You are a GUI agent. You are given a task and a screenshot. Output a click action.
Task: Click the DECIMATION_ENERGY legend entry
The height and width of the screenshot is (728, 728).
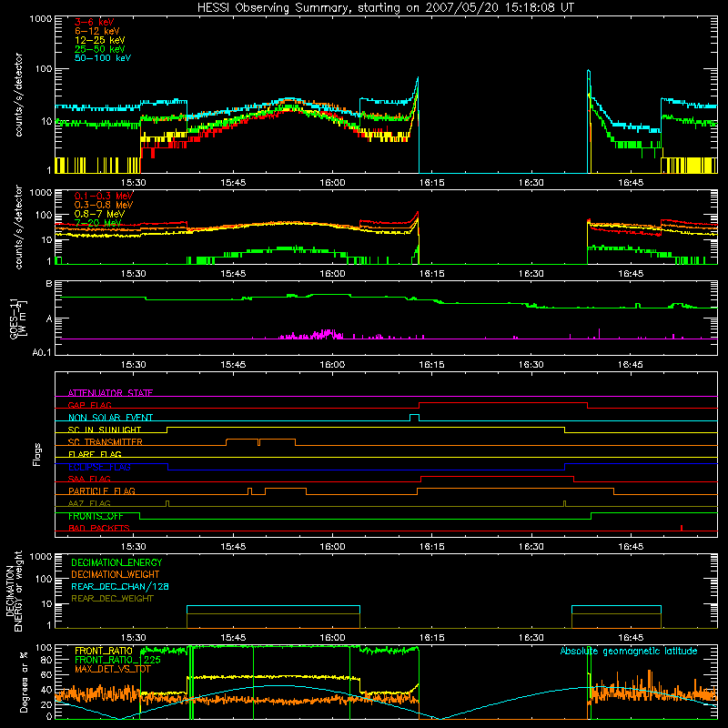pos(116,562)
